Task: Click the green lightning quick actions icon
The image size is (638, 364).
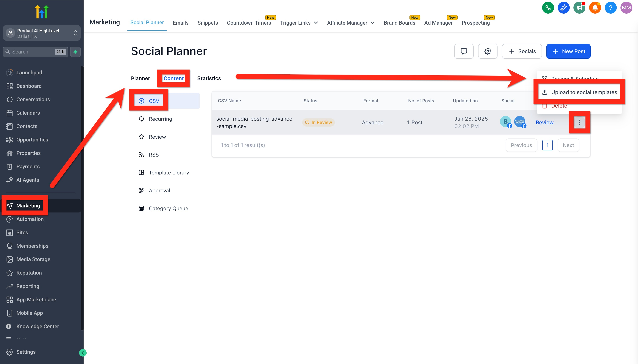Action: (x=75, y=52)
